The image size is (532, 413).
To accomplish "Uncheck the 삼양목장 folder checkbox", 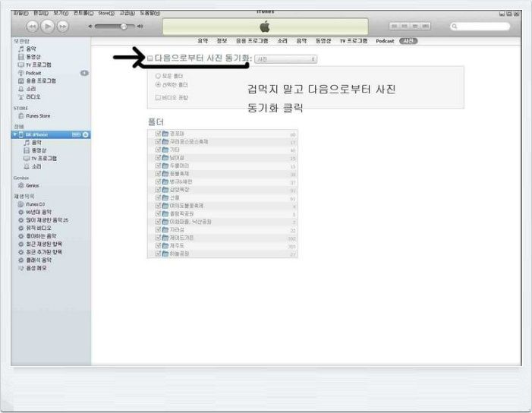I will (158, 190).
